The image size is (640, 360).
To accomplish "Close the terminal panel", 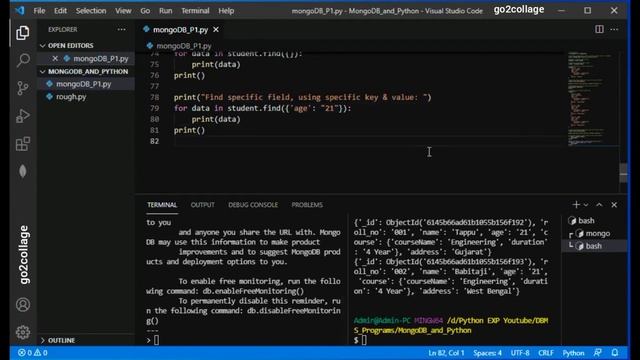I will (614, 204).
